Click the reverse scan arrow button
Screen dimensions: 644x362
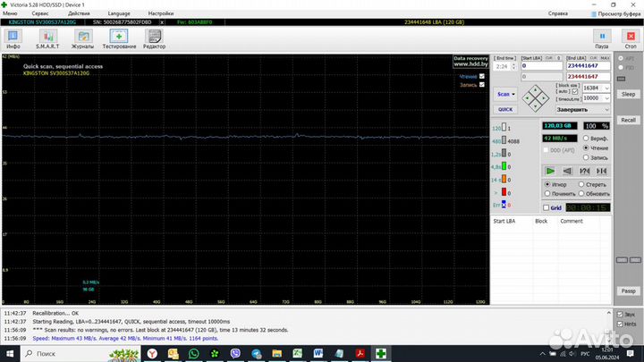pos(567,171)
